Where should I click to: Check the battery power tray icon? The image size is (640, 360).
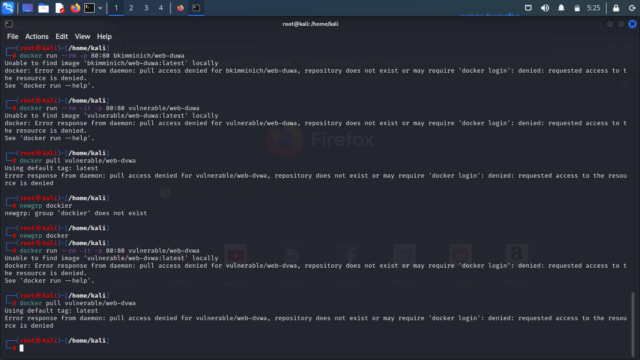(577, 8)
